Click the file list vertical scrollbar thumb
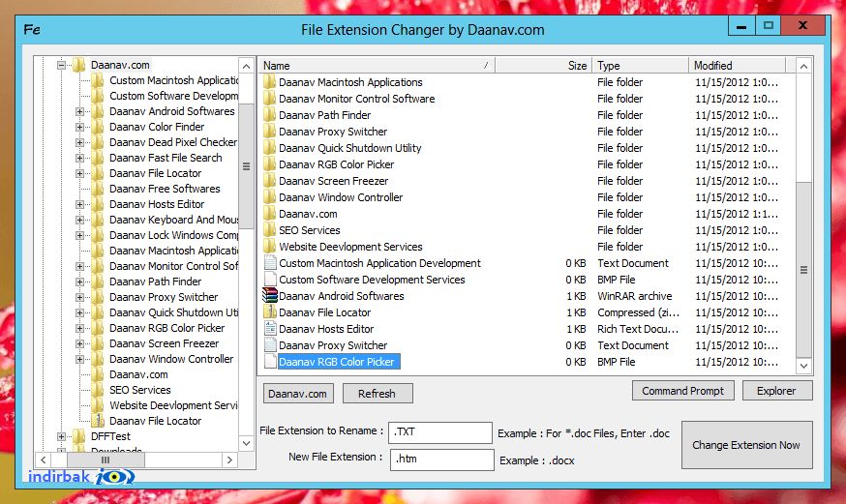The width and height of the screenshot is (846, 504). pos(804,270)
